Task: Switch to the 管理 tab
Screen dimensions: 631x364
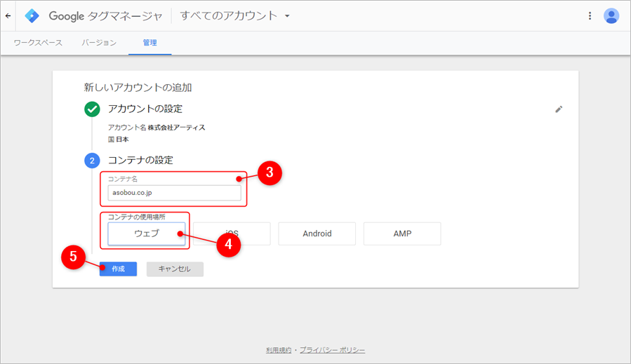Action: pyautogui.click(x=150, y=43)
